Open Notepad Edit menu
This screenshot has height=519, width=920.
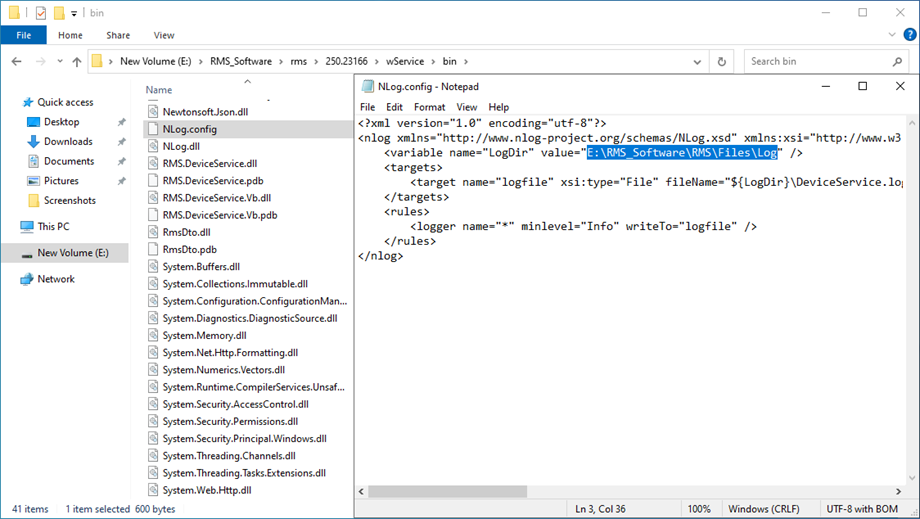coord(394,107)
